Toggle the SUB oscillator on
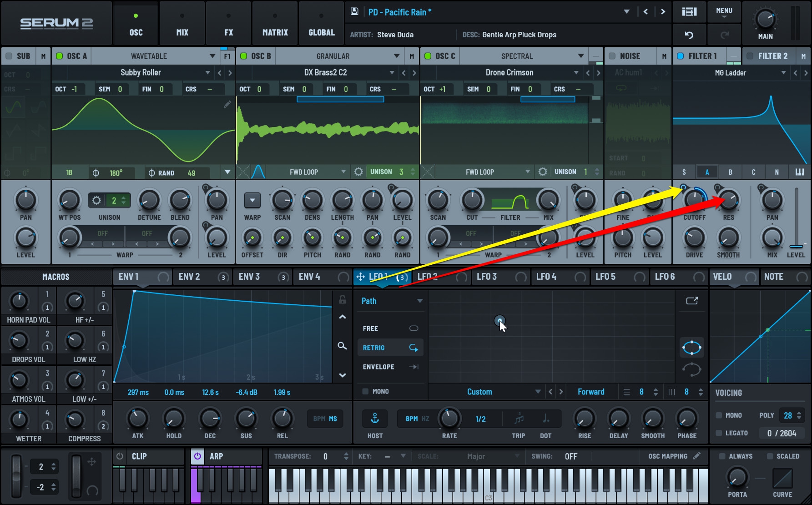 [x=9, y=56]
